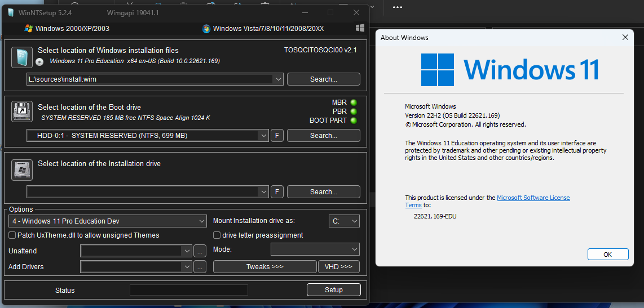Expand the Unattend file dropdown

tap(187, 251)
